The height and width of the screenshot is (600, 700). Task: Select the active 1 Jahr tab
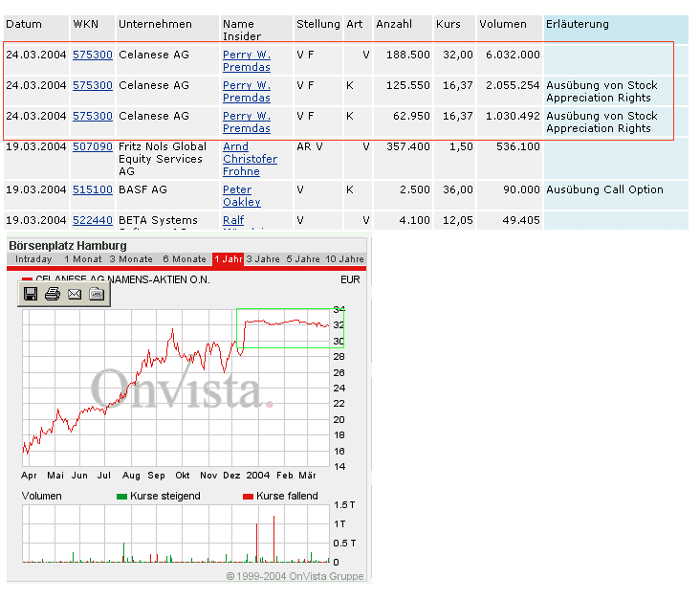[x=229, y=259]
